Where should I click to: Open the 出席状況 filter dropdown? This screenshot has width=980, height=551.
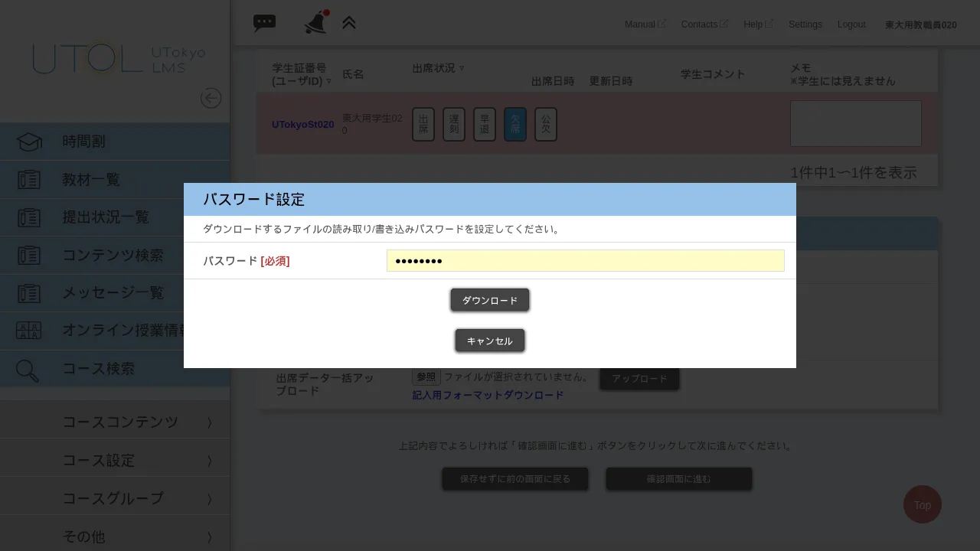coord(462,68)
